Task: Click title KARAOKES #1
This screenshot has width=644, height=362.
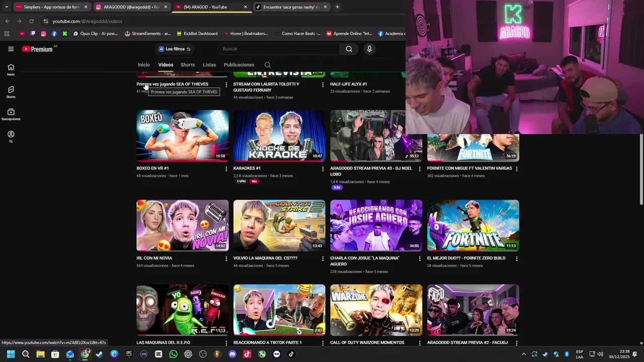Action: (x=247, y=168)
